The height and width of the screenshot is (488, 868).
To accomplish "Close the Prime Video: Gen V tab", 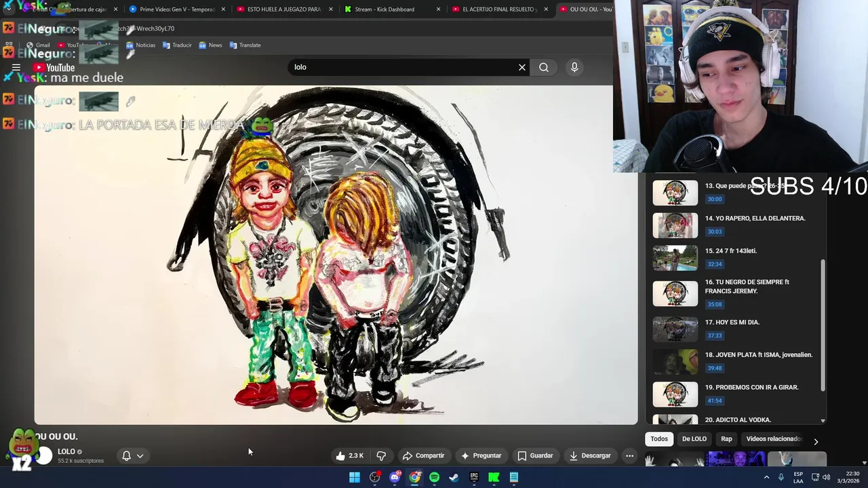I will [x=223, y=9].
